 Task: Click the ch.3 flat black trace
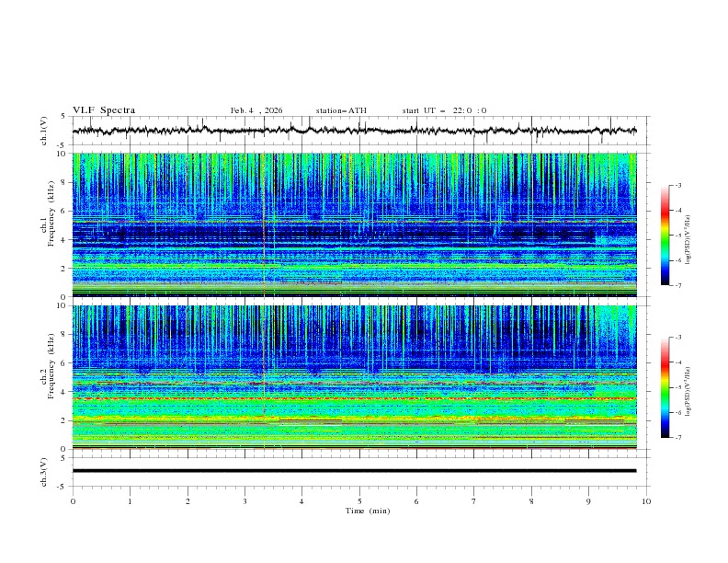pos(354,471)
